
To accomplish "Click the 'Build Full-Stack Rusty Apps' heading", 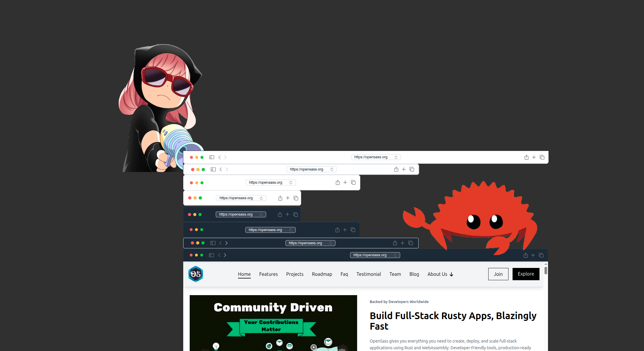I will point(453,321).
